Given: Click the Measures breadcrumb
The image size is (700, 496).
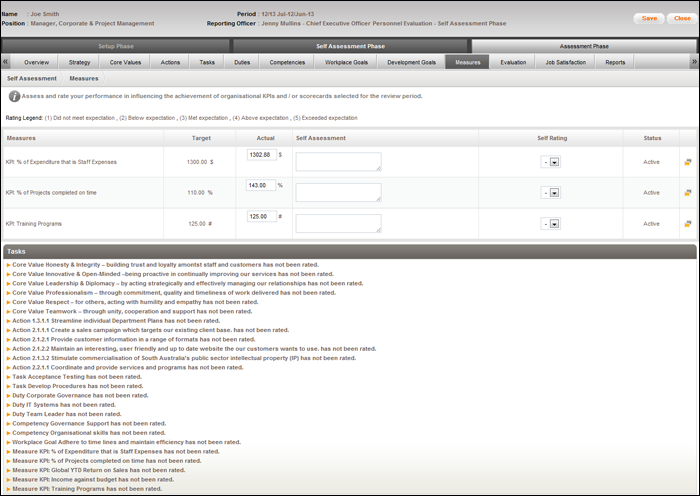Looking at the screenshot, I should tap(83, 79).
